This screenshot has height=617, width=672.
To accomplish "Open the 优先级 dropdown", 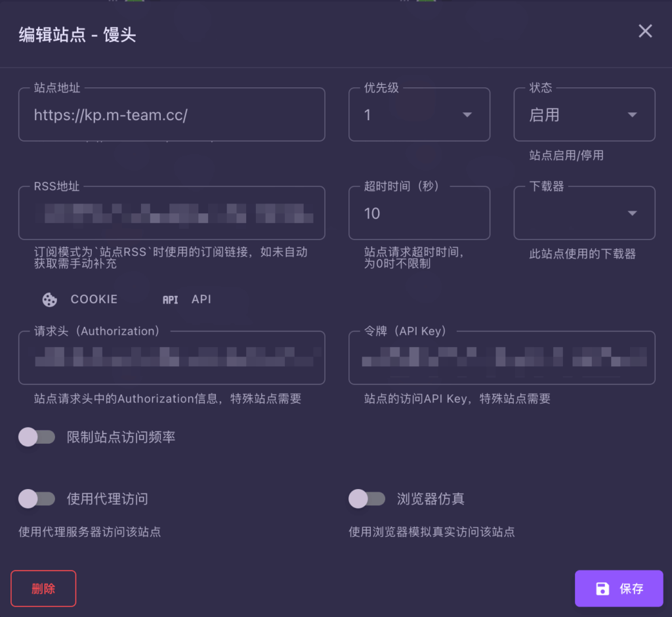I will pyautogui.click(x=419, y=115).
